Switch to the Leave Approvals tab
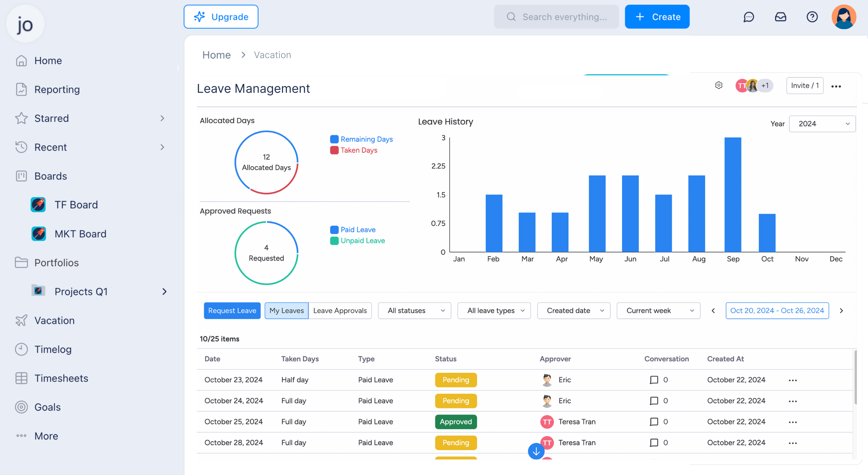This screenshot has height=475, width=868. click(x=340, y=311)
